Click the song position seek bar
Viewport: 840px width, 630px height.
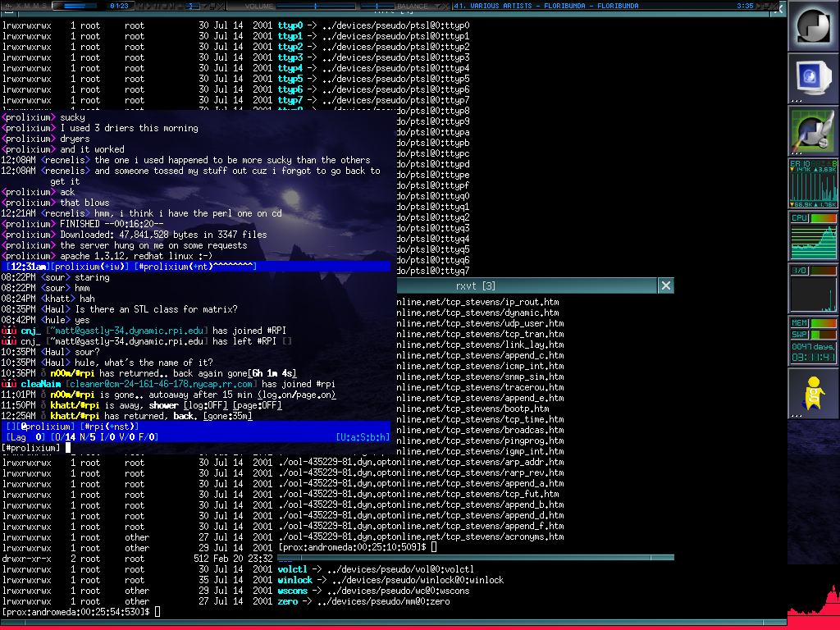(192, 6)
